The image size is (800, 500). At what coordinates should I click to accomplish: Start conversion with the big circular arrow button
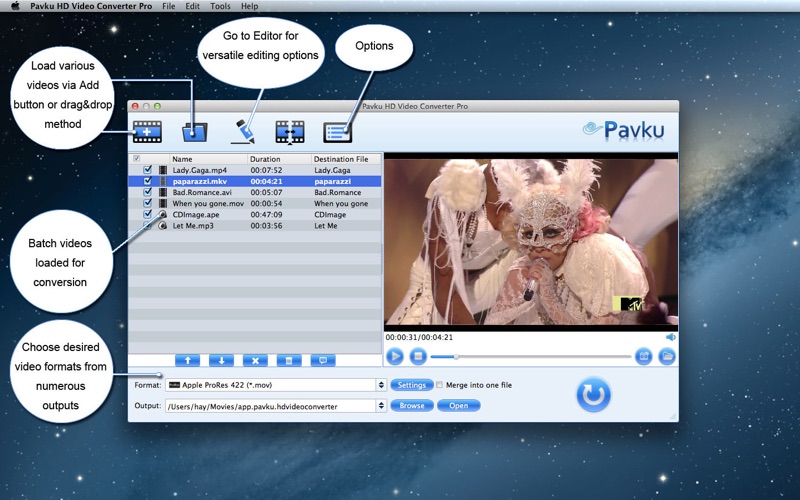tap(593, 394)
